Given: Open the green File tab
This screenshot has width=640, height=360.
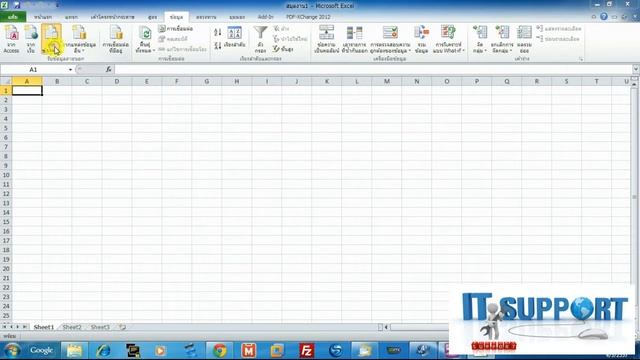Looking at the screenshot, I should pyautogui.click(x=13, y=17).
